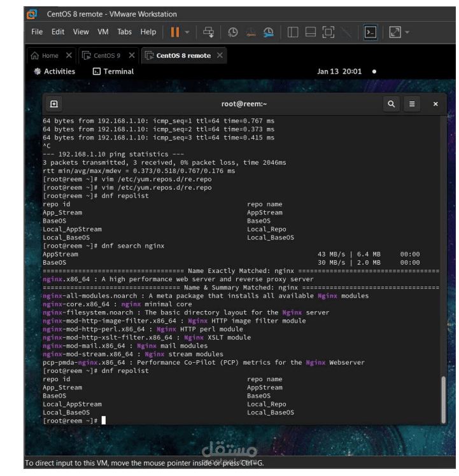
Task: Open the power options dropdown arrow
Action: coord(187,32)
